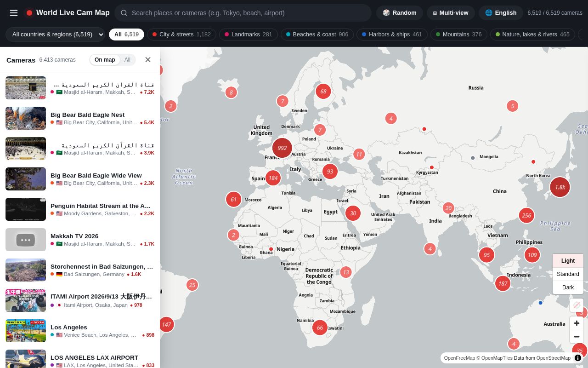Open the 256 cluster near Taiwan
The image size is (588, 368).
tap(526, 215)
